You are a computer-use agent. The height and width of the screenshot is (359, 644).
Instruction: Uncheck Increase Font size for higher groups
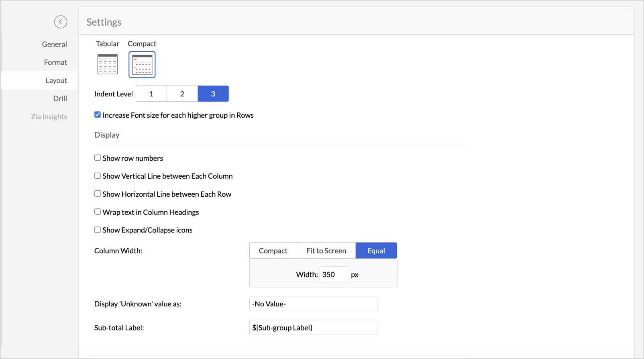pyautogui.click(x=98, y=115)
